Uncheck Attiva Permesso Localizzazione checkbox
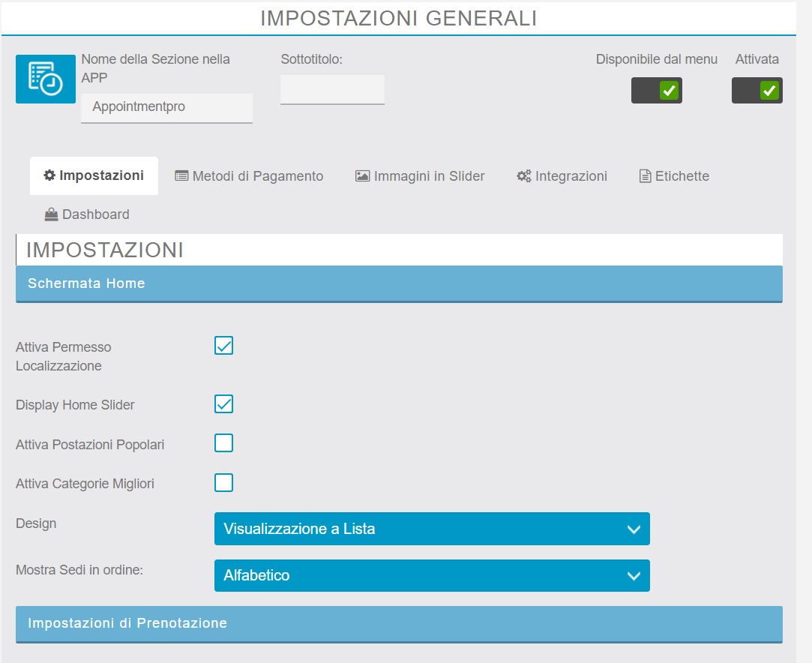812x663 pixels. [223, 346]
